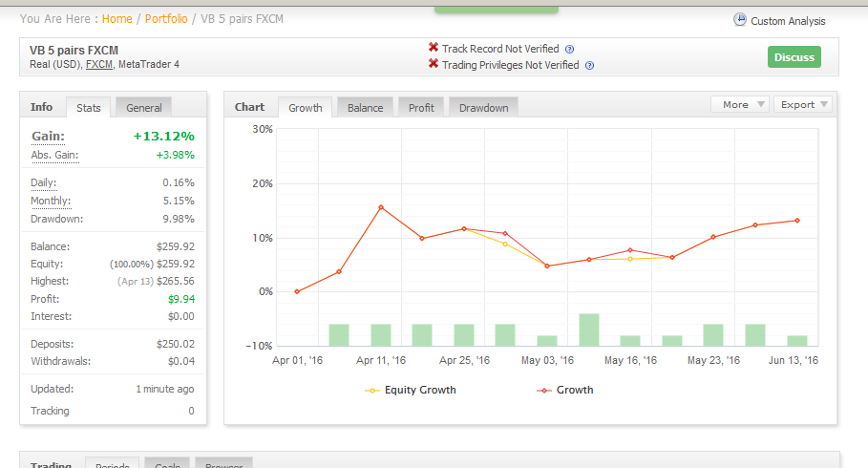This screenshot has width=868, height=468.
Task: Click the Balance $259.92 value
Action: click(x=176, y=246)
